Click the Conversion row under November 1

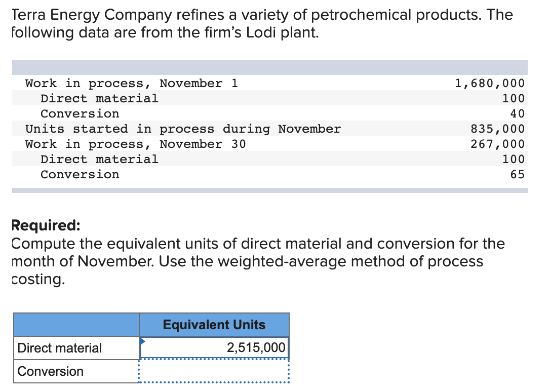tap(269, 114)
